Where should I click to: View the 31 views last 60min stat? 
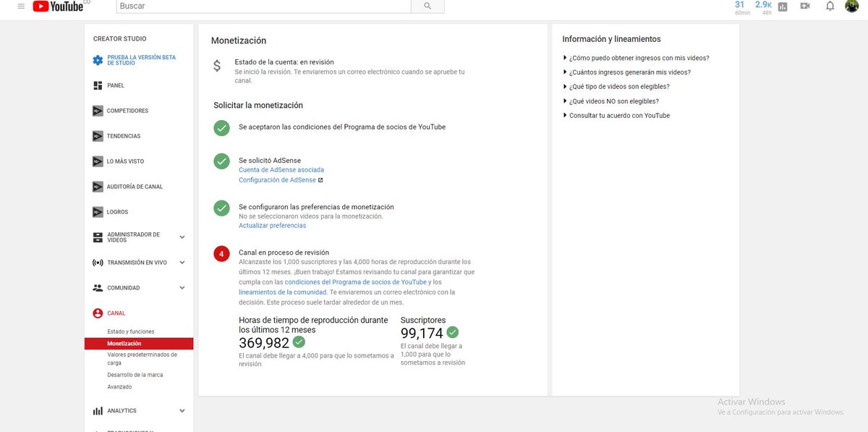pos(740,7)
